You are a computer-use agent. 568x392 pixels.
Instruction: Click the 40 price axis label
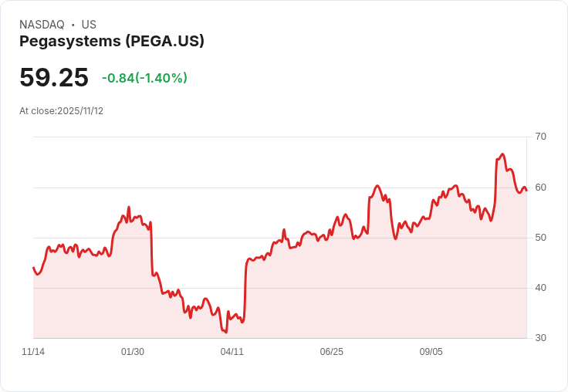click(x=540, y=288)
